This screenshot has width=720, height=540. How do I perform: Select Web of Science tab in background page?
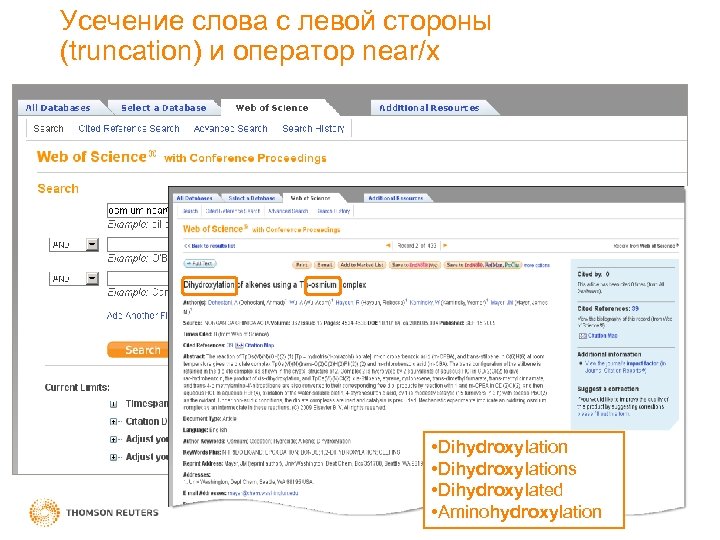click(x=272, y=108)
